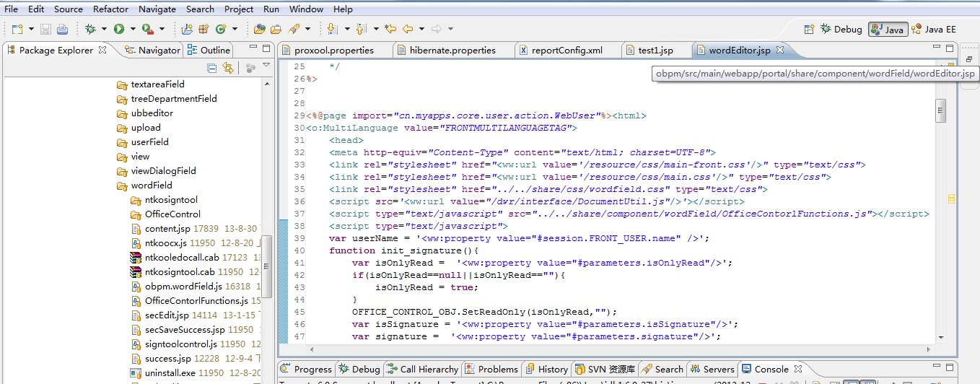Open the Run configurations dropdown arrow

(133, 29)
